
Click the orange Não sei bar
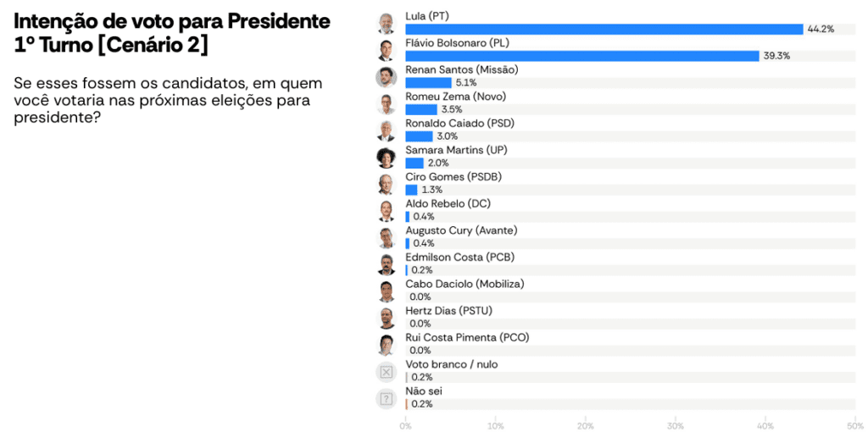coord(407,404)
